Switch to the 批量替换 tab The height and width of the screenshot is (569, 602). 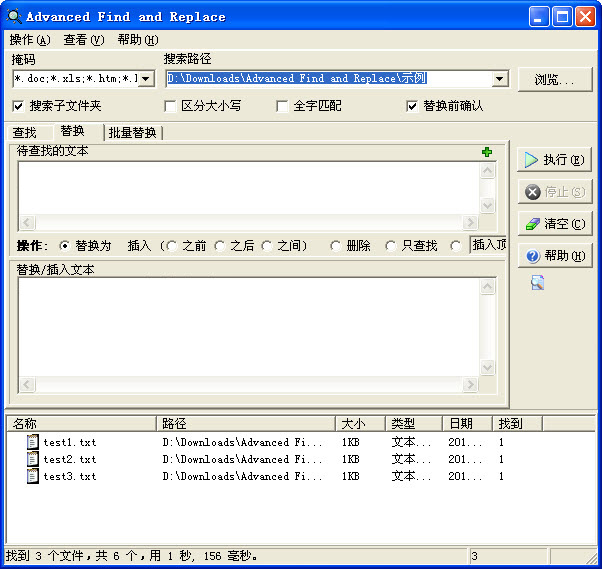pyautogui.click(x=132, y=133)
